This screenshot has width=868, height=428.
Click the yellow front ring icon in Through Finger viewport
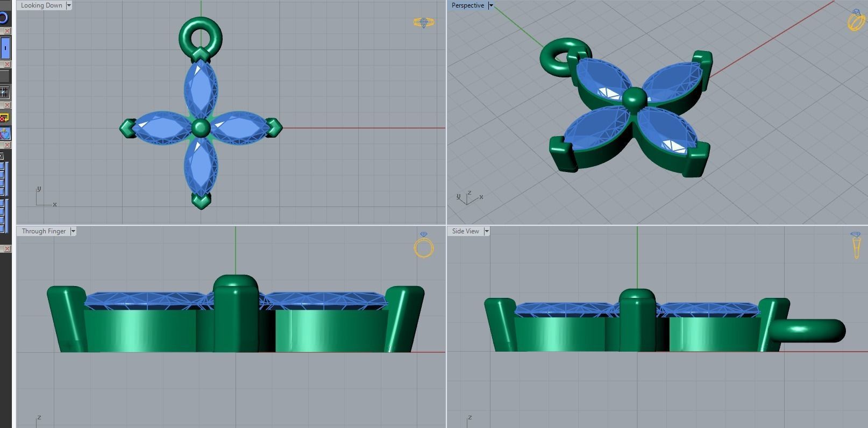(424, 245)
